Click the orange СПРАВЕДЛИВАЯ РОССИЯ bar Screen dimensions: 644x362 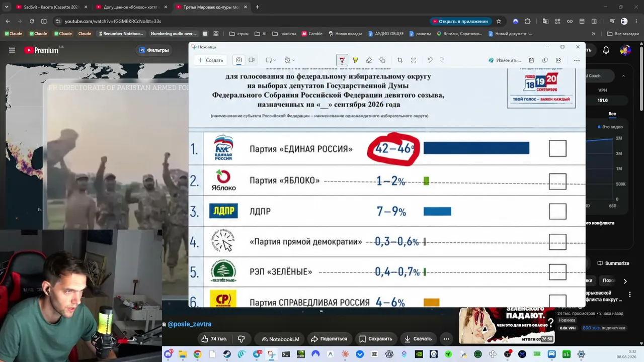tap(432, 302)
